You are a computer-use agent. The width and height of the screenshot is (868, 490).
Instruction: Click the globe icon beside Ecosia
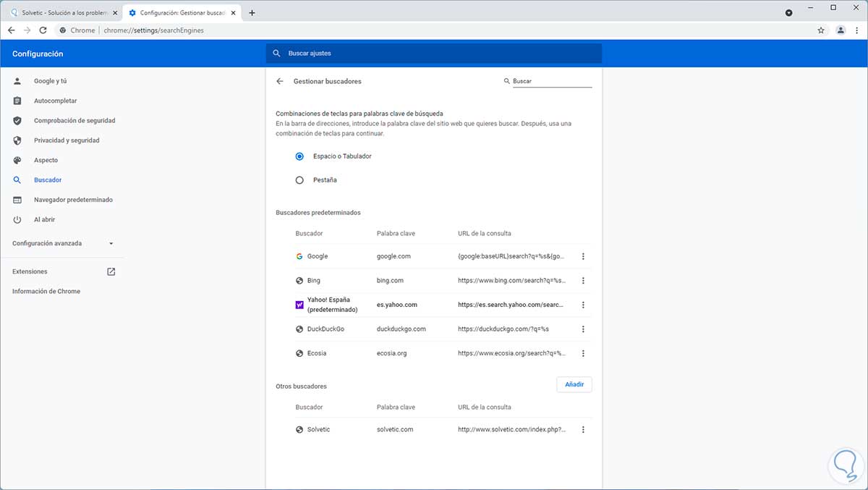pyautogui.click(x=299, y=353)
